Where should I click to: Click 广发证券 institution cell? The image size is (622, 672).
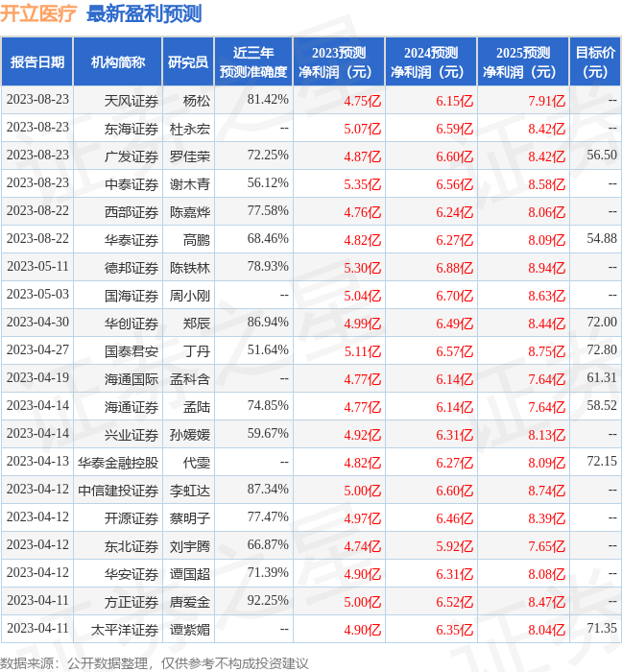click(x=132, y=156)
